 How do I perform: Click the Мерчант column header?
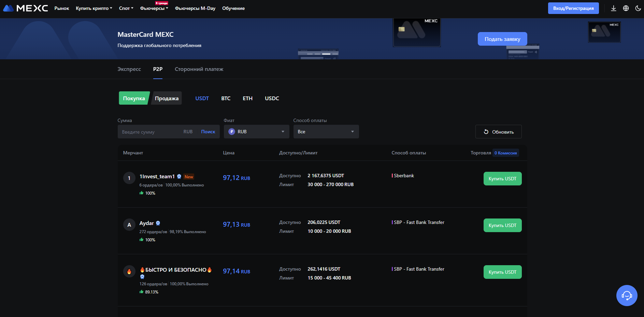tap(133, 153)
